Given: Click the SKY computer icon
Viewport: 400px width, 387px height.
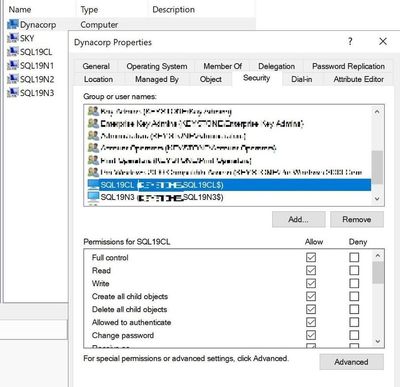Looking at the screenshot, I should pyautogui.click(x=13, y=38).
